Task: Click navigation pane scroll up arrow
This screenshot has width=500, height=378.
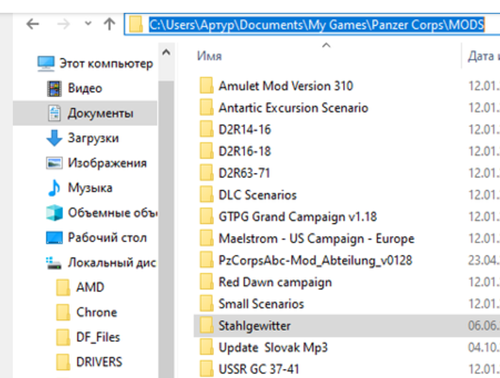Action: (x=166, y=53)
